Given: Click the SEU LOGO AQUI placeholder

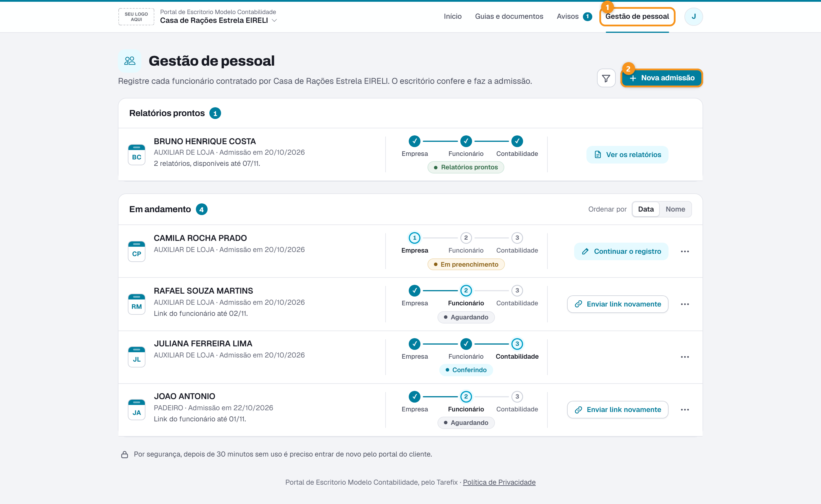Looking at the screenshot, I should (136, 17).
